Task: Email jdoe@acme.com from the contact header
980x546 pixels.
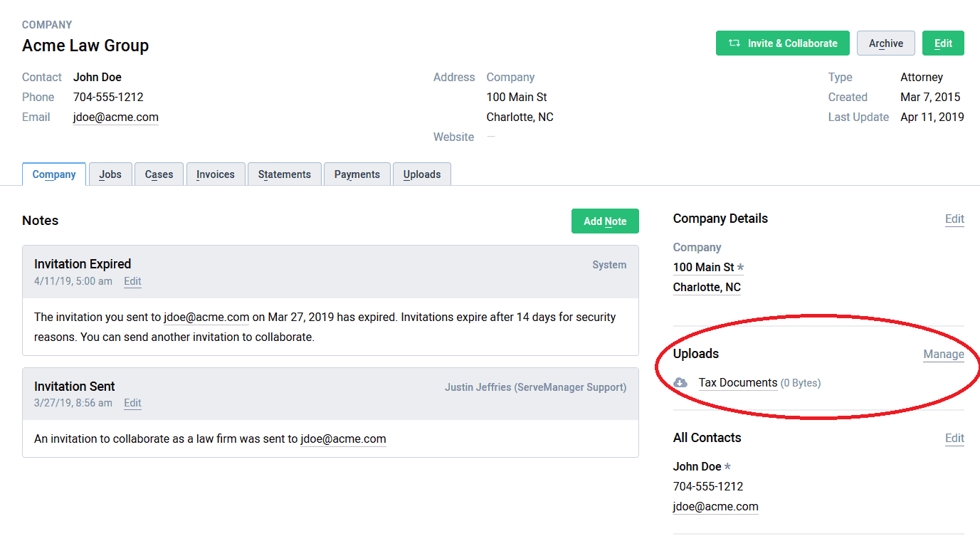Action: click(x=115, y=117)
